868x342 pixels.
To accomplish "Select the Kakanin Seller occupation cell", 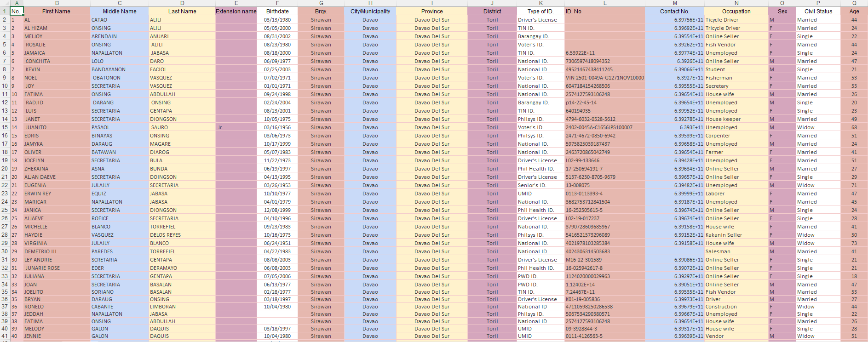I will (736, 235).
